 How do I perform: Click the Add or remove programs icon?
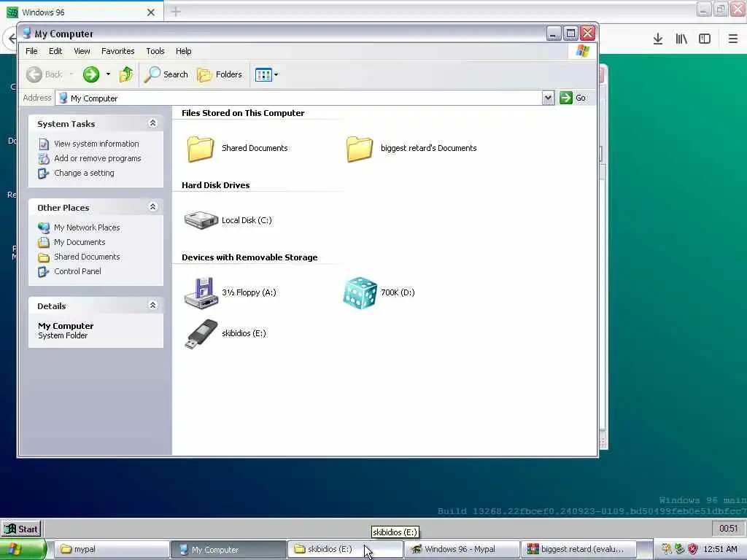[x=44, y=158]
